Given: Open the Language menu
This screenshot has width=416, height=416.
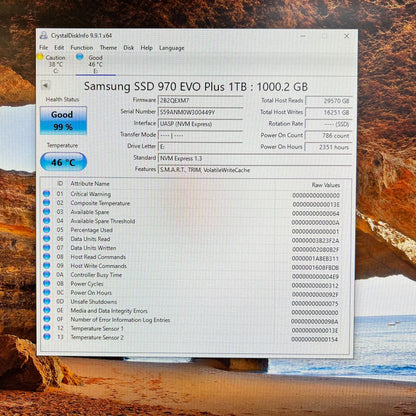Looking at the screenshot, I should click(172, 48).
